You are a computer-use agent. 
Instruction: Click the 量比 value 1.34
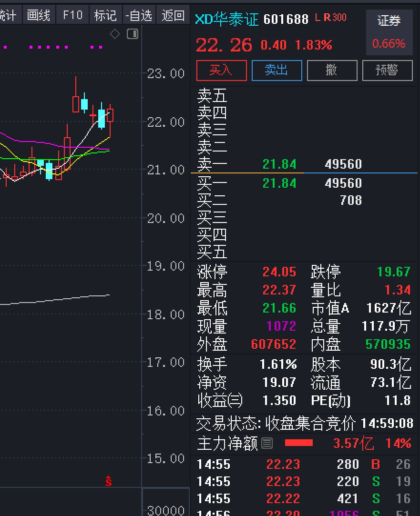tap(398, 290)
